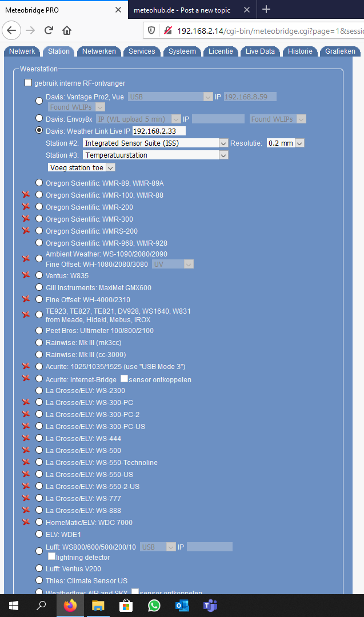Click the Firefox taskbar icon
Viewport: 364px width, 617px height.
point(70,606)
